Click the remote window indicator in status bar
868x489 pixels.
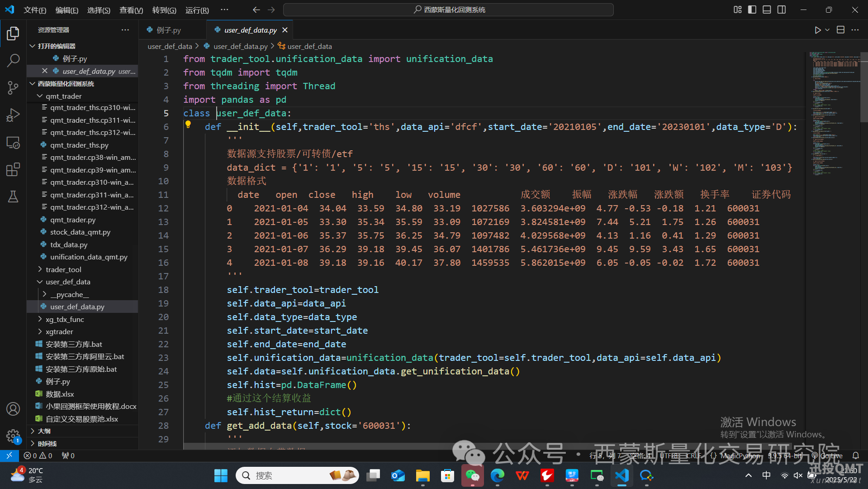pos(9,455)
